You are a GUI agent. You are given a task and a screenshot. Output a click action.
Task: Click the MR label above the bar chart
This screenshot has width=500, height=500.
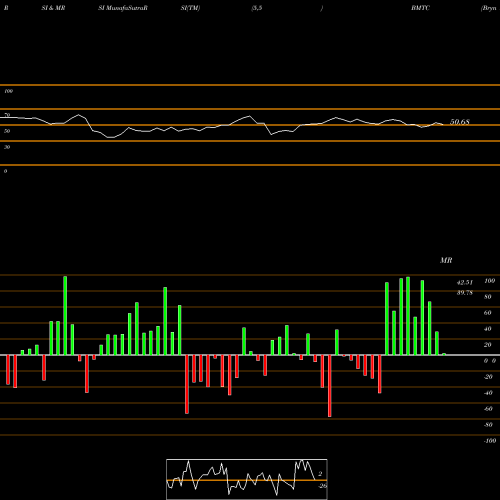point(446,260)
